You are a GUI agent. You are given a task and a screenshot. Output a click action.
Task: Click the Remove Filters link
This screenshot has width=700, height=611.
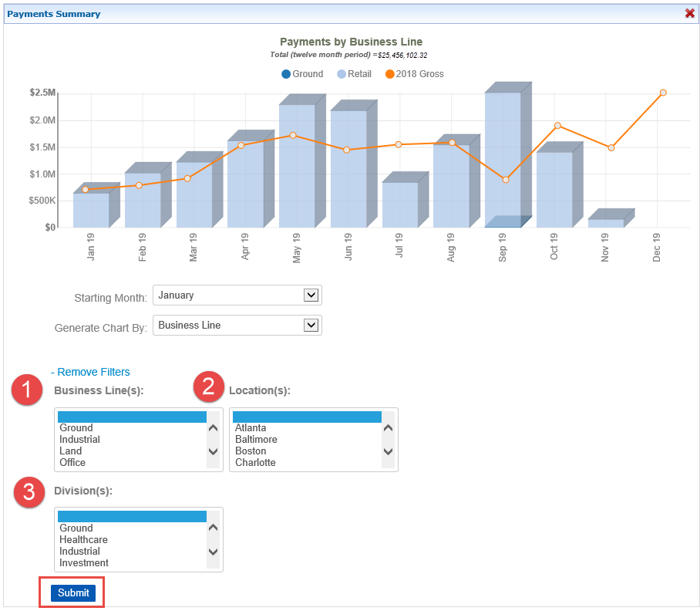[93, 372]
